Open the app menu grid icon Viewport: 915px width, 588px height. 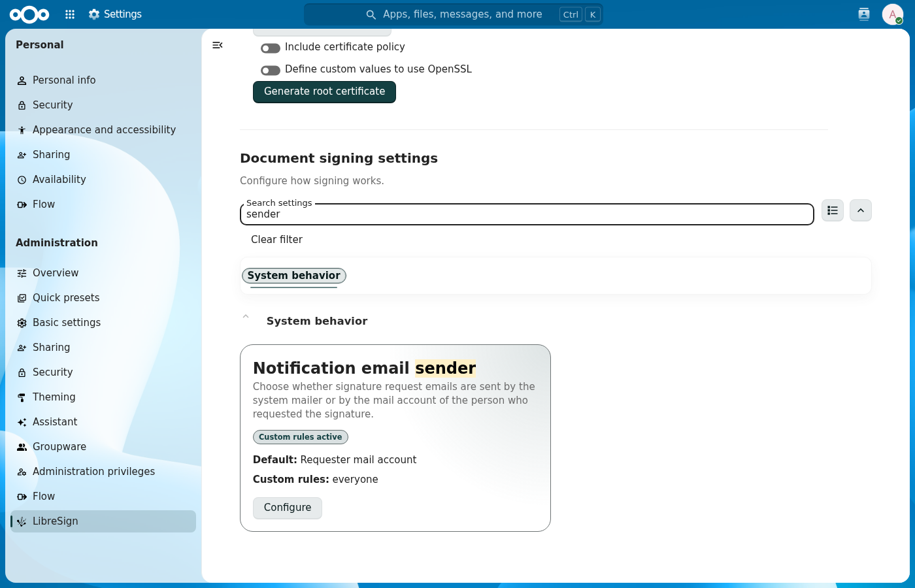[x=70, y=14]
